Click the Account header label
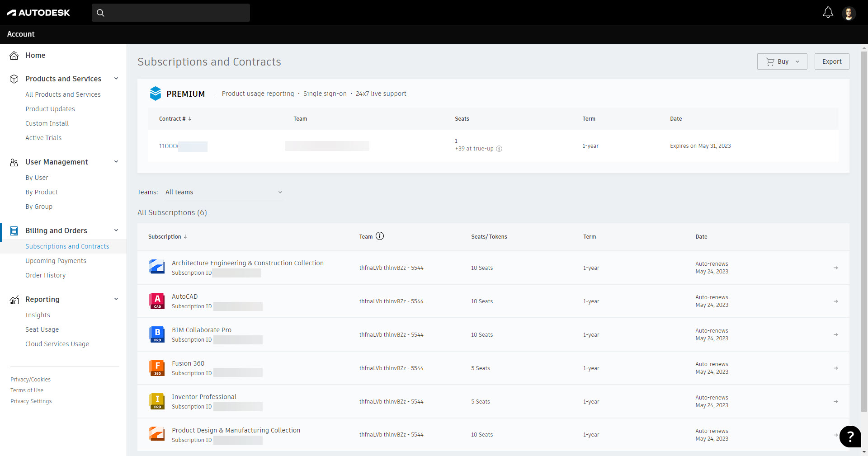Screen dimensions: 868x456 click(21, 34)
